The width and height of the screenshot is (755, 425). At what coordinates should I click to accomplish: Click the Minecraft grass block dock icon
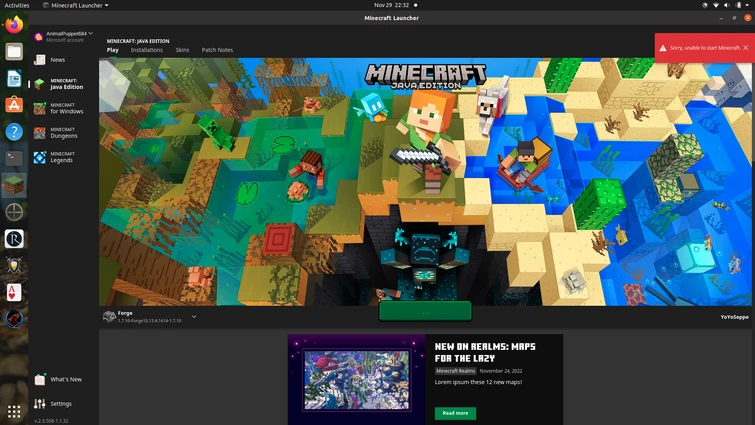14,185
